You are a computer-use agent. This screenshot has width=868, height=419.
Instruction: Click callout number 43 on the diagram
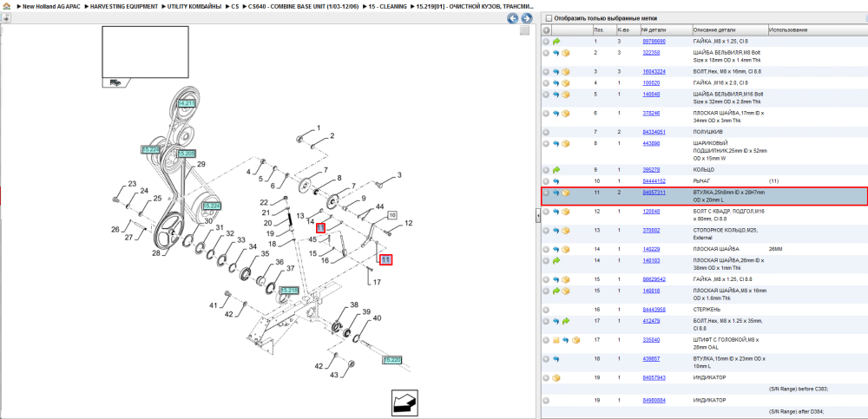click(x=334, y=376)
